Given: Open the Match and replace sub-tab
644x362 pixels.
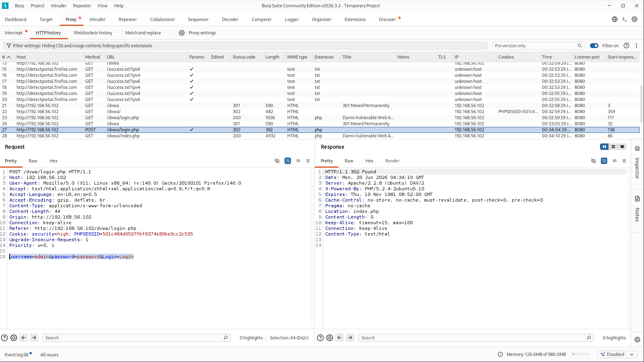Looking at the screenshot, I should click(143, 33).
